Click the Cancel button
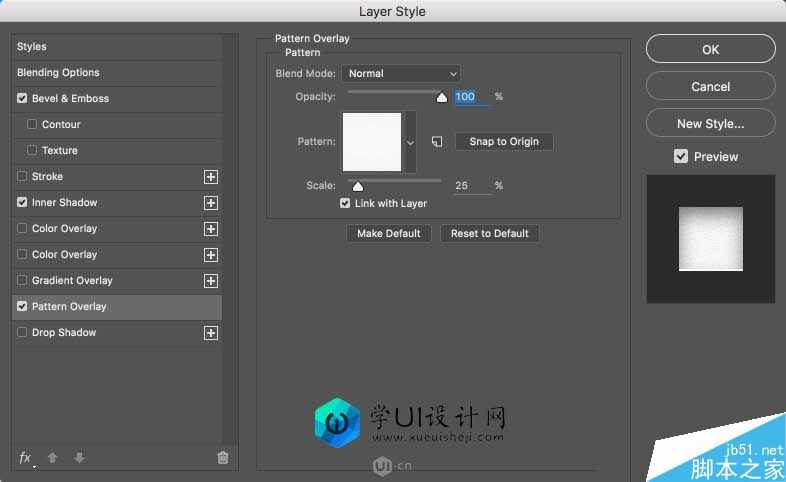The image size is (786, 482). click(710, 86)
